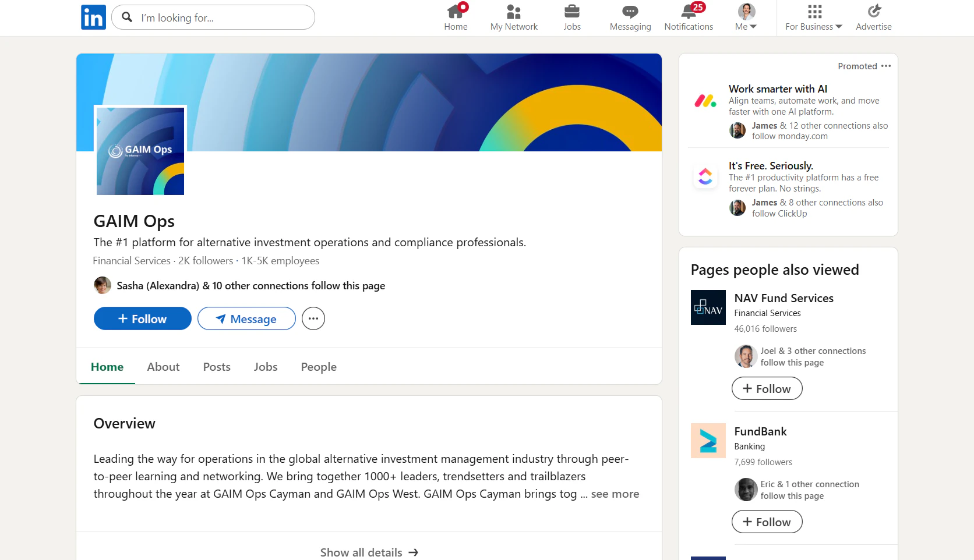Click "7,699 followers" text
This screenshot has width=974, height=560.
[763, 462]
